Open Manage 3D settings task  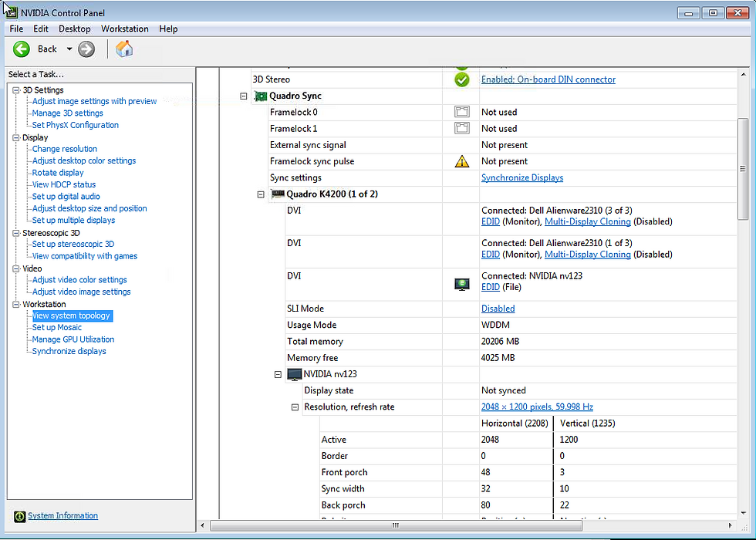pyautogui.click(x=68, y=113)
